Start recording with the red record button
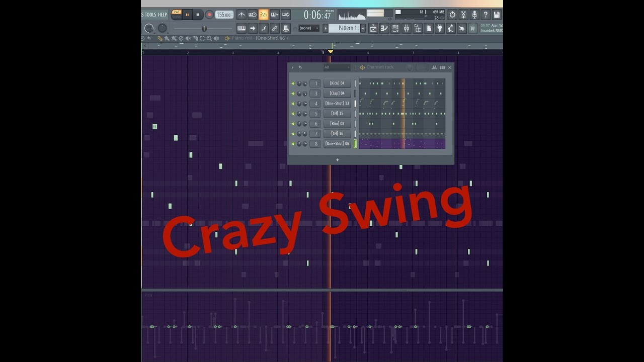 (209, 15)
